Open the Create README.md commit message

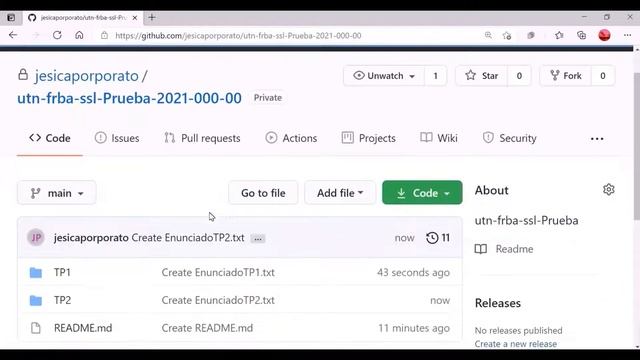(207, 328)
